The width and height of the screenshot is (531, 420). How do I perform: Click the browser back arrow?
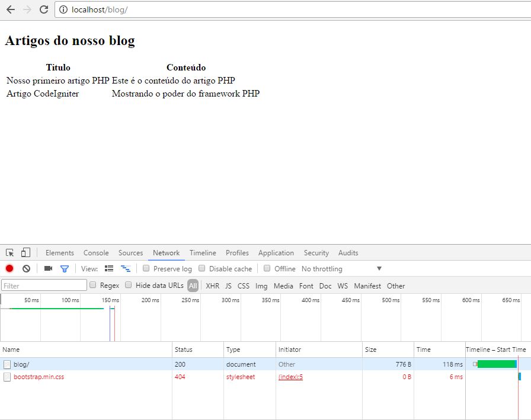9,9
